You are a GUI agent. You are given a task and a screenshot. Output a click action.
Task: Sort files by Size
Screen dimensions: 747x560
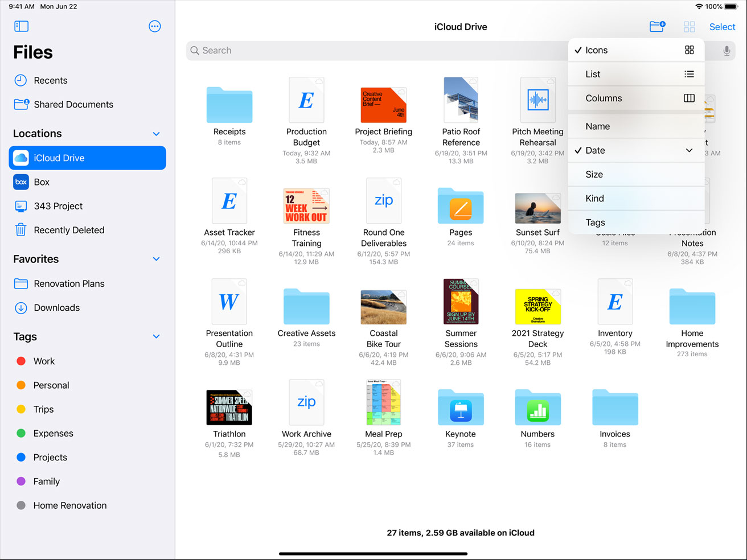(637, 174)
